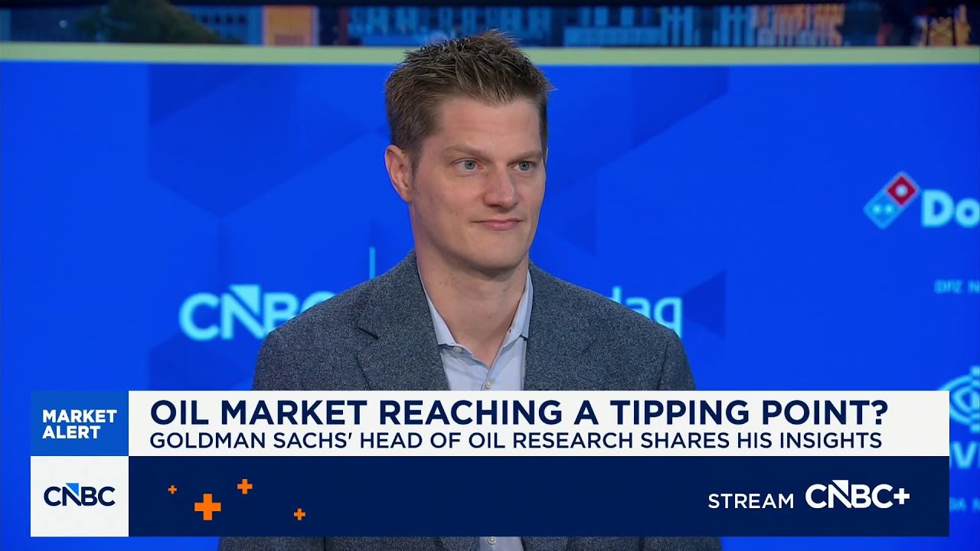The height and width of the screenshot is (551, 980).
Task: Click the CNBC logo in the lower-left corner
Action: coord(80,496)
